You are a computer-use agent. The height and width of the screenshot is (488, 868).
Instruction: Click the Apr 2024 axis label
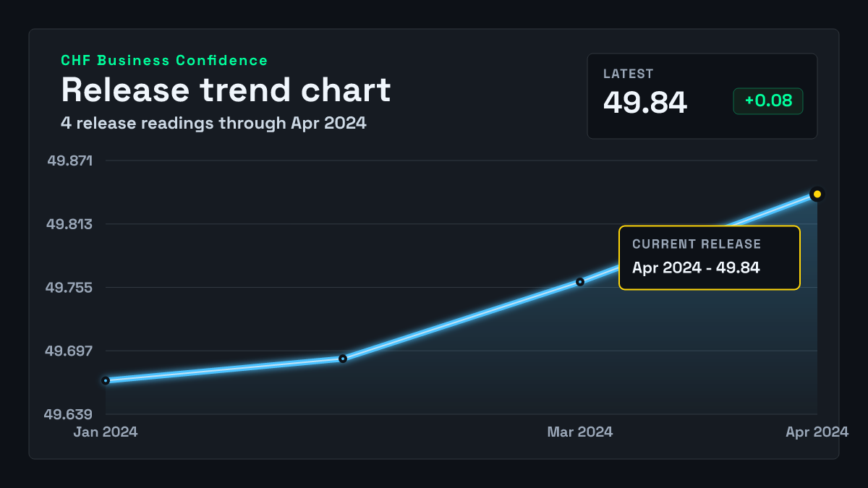[x=817, y=432]
